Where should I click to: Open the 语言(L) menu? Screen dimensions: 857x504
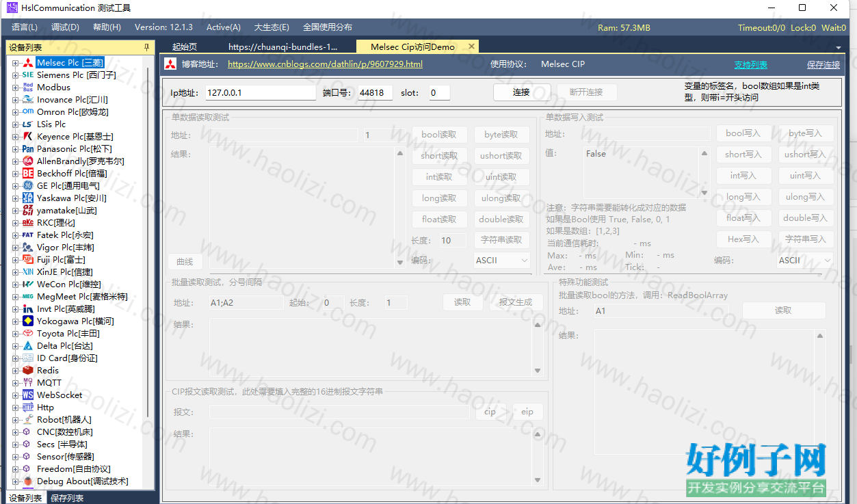coord(25,27)
